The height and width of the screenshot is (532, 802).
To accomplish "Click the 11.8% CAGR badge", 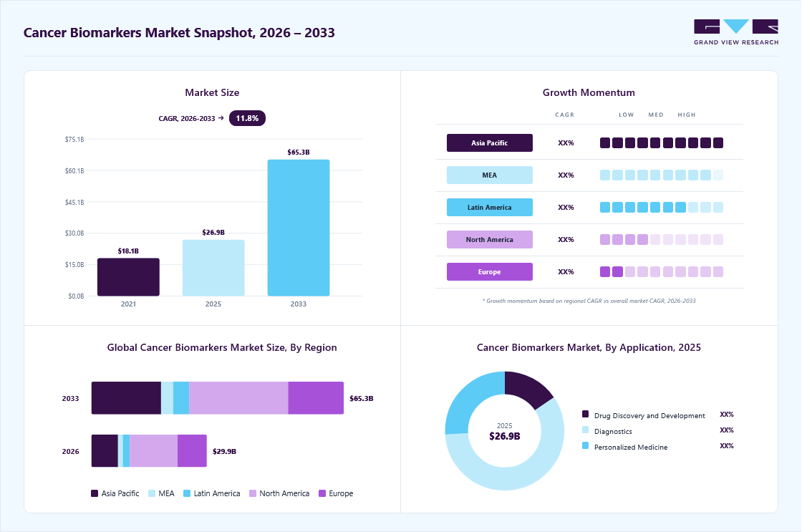I will coord(247,118).
